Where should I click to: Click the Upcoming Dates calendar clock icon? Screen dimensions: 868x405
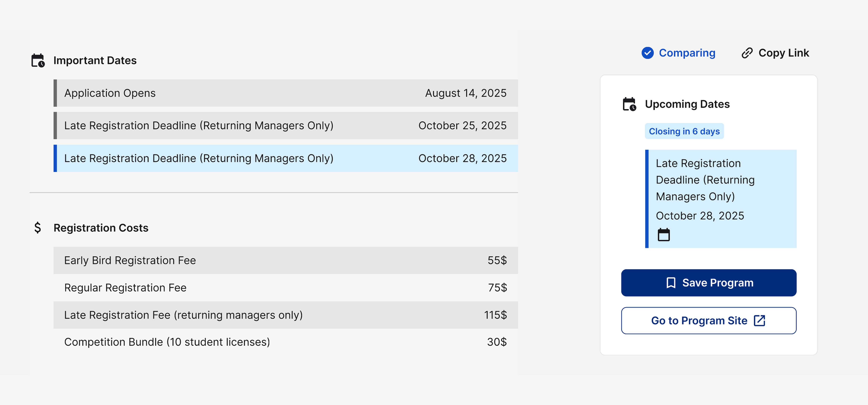coord(629,104)
